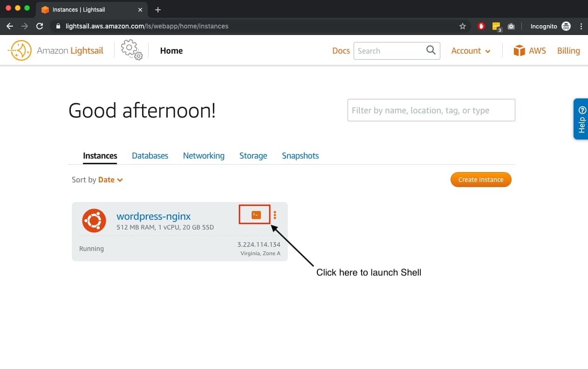The image size is (588, 369).
Task: Switch to the Networking tab
Action: [x=204, y=156]
